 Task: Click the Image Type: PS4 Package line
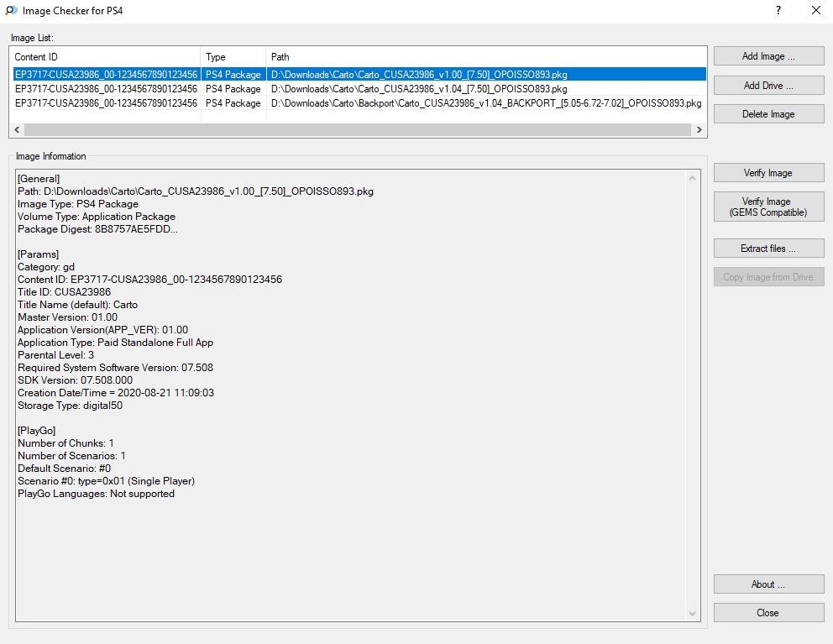[78, 204]
